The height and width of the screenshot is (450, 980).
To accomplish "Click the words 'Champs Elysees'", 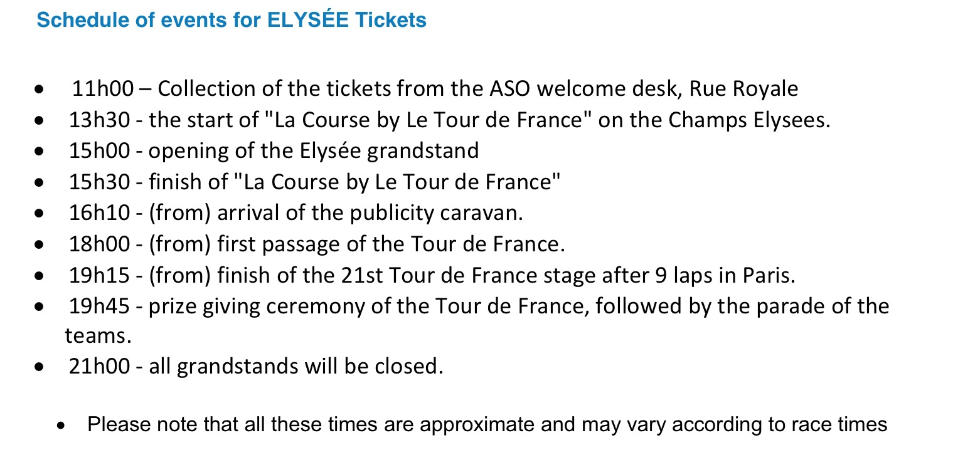I will [x=748, y=120].
